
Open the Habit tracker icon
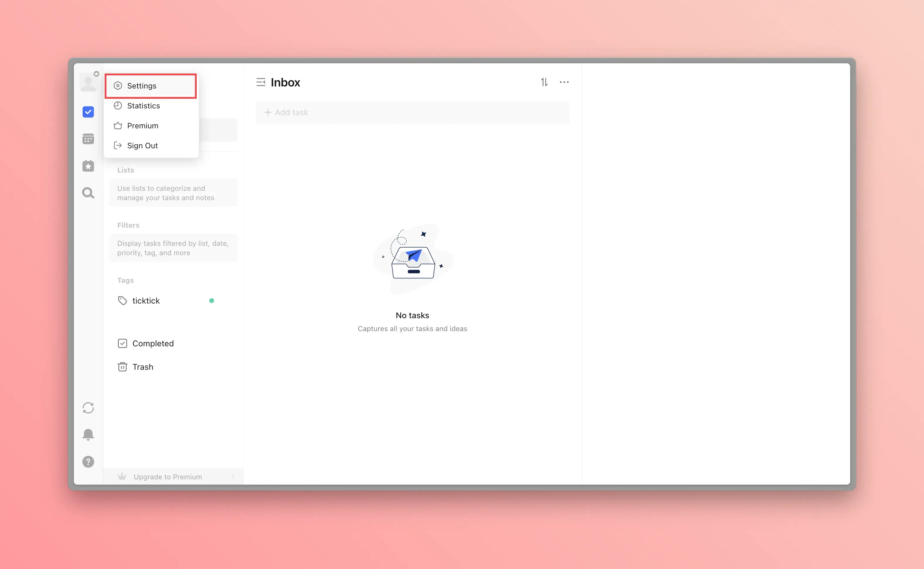88,166
